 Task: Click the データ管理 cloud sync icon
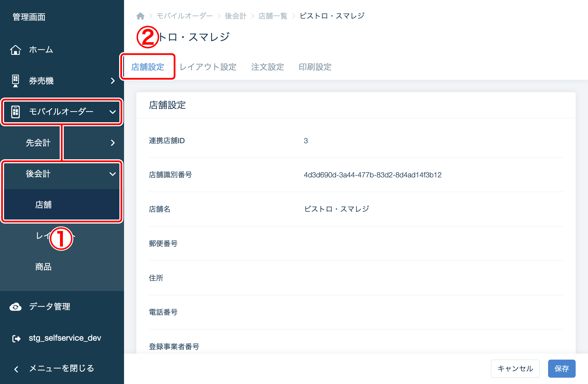click(16, 307)
